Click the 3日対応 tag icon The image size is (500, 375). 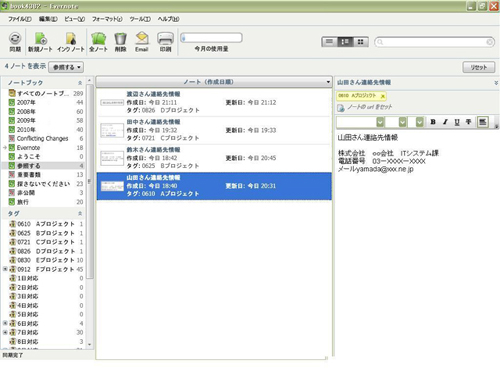[x=13, y=296]
